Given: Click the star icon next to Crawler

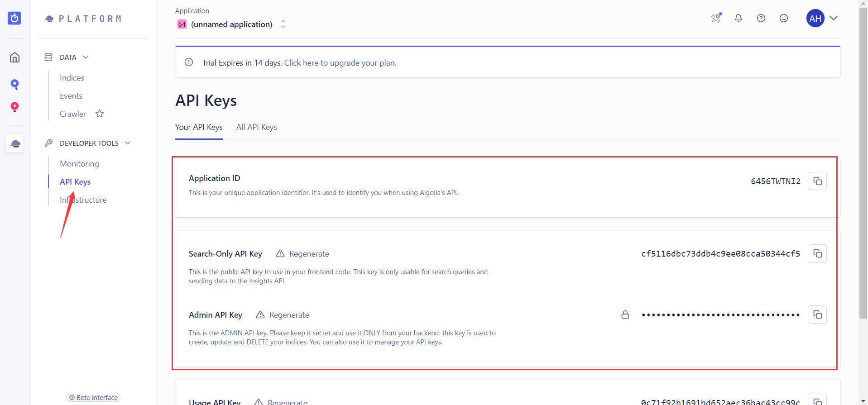Looking at the screenshot, I should 100,114.
